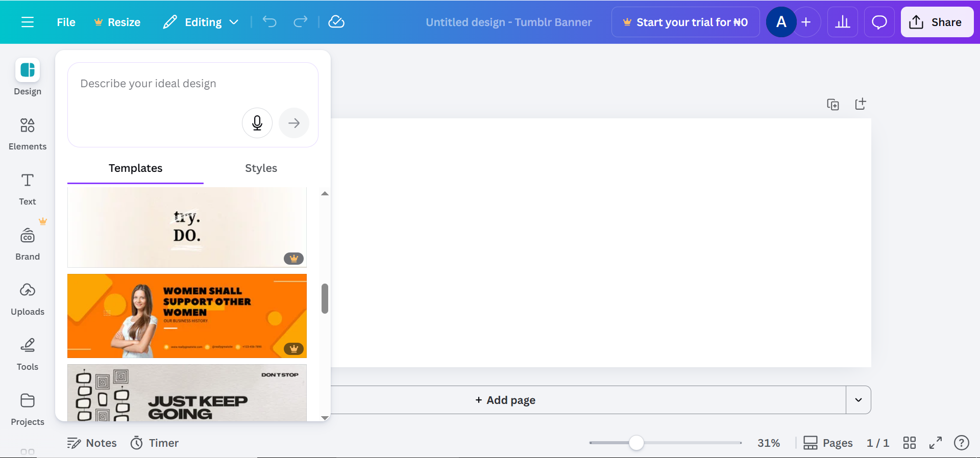The width and height of the screenshot is (980, 458).
Task: Toggle the Pages panel view
Action: 828,443
